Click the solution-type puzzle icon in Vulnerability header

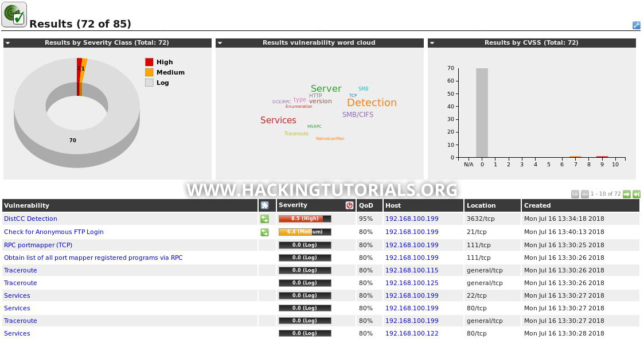point(264,205)
